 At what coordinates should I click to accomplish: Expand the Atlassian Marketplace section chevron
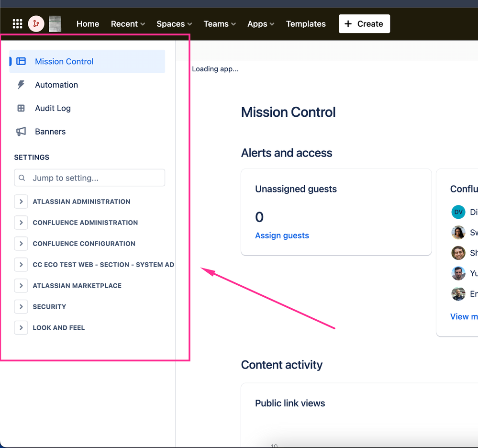click(21, 286)
